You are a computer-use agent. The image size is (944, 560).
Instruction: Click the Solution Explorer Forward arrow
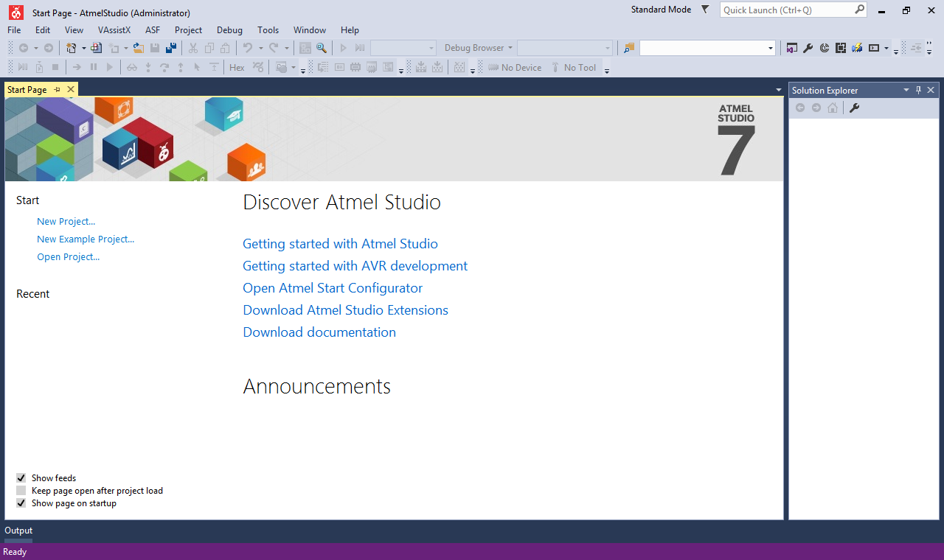tap(816, 108)
